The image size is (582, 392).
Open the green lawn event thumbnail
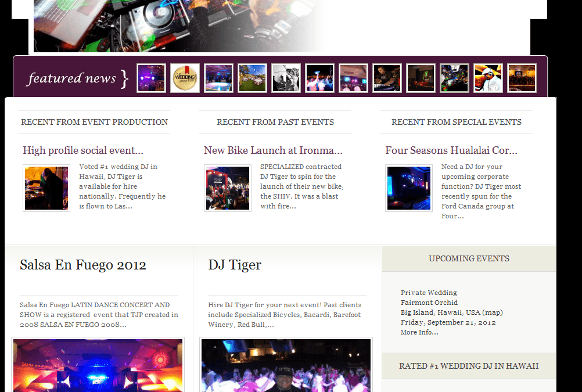click(x=252, y=78)
